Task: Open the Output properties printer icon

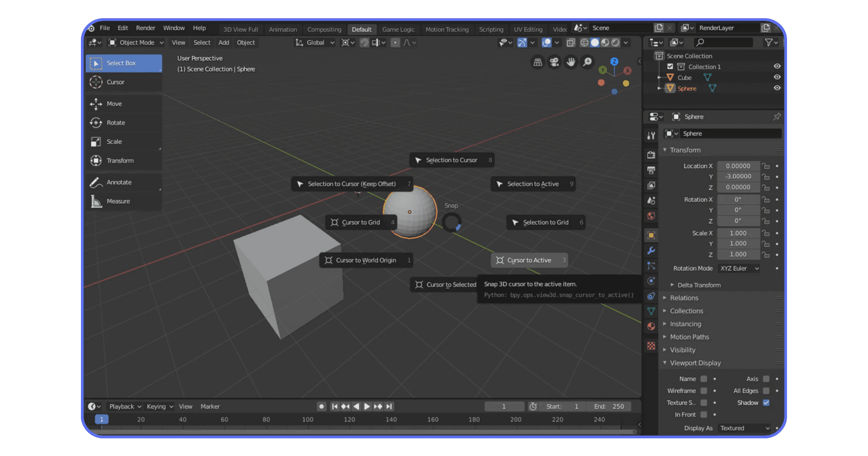Action: point(651,170)
